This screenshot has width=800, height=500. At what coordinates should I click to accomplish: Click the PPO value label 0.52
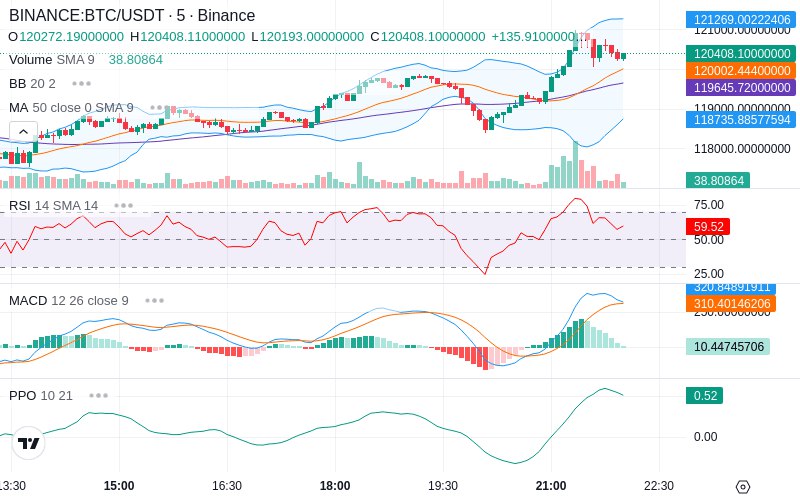[x=705, y=395]
